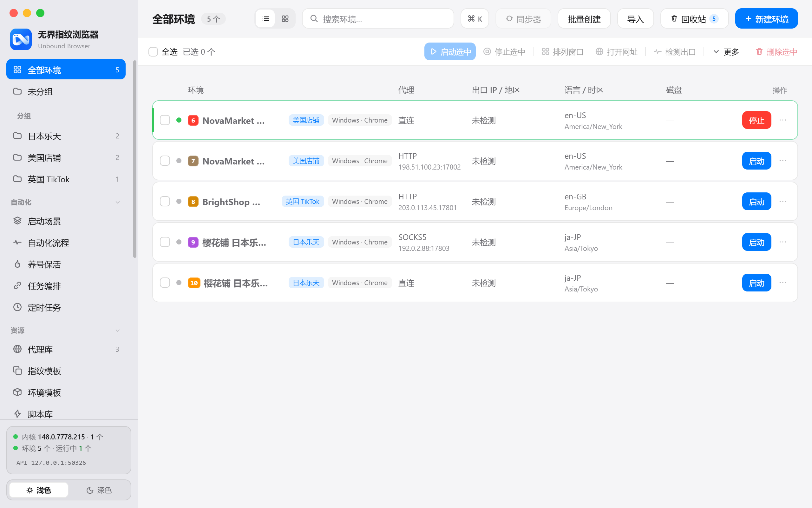Check the BrightShop row 8 checkbox
The image size is (812, 508).
[165, 201]
